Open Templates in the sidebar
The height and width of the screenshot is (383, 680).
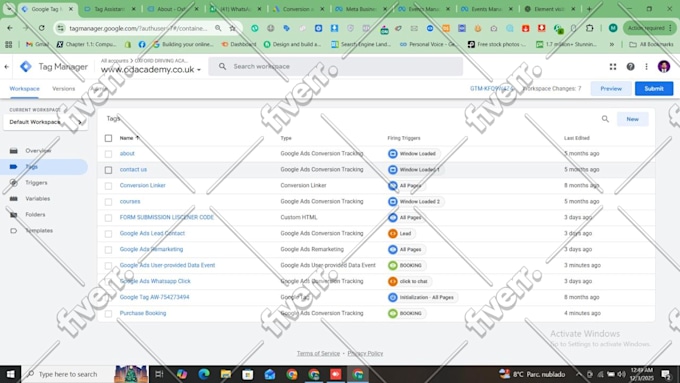[39, 231]
